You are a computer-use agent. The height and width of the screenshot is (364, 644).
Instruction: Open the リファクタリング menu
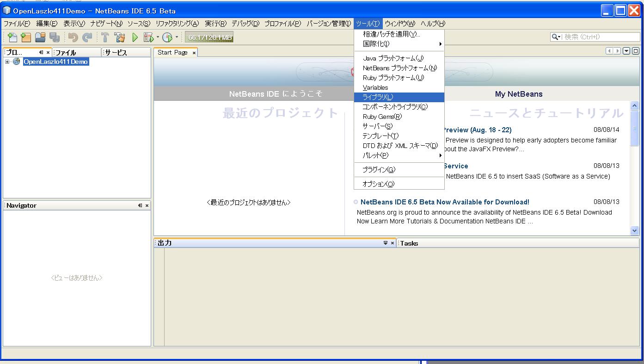click(177, 24)
